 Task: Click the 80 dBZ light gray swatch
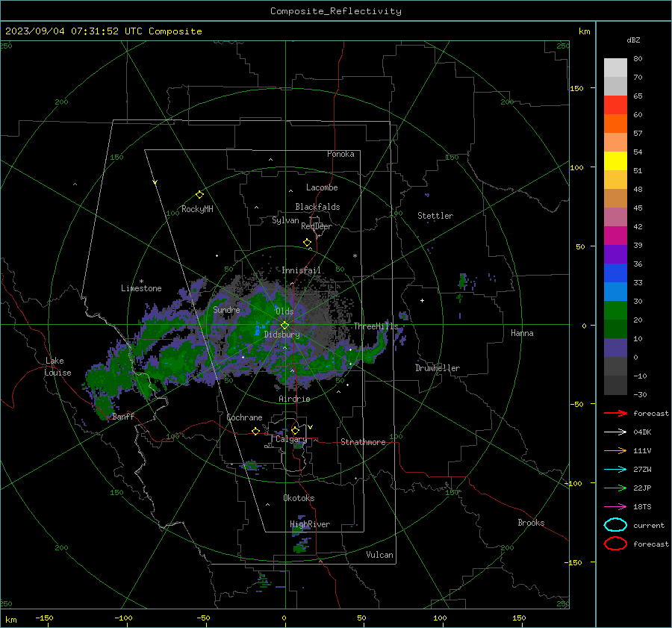point(615,68)
